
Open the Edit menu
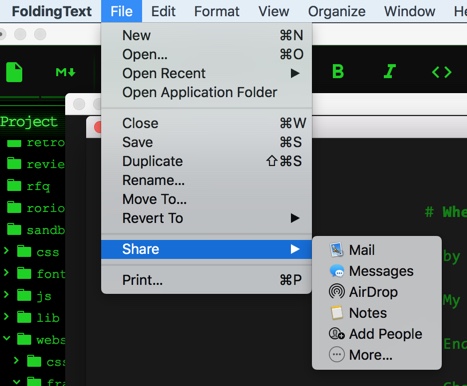coord(163,11)
